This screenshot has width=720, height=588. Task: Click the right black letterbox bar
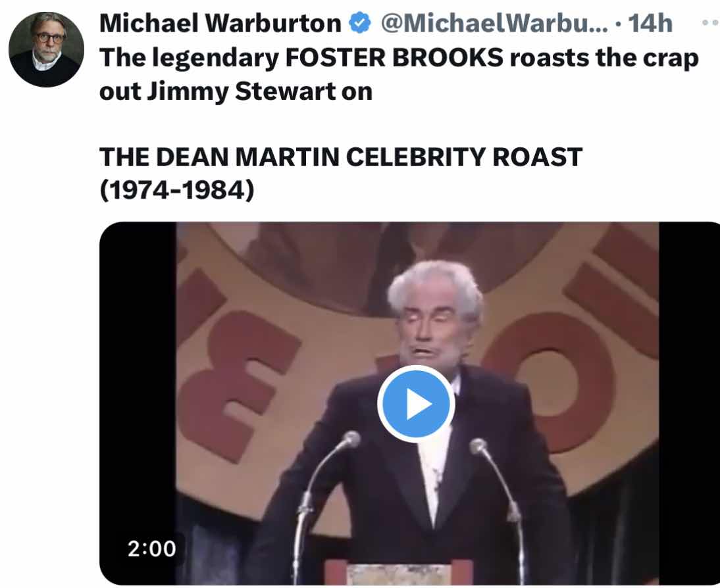click(689, 403)
